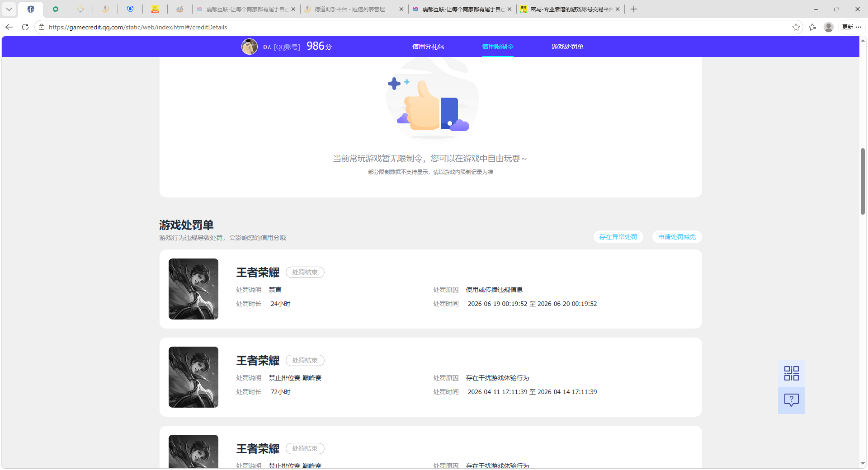Go back to previous page
This screenshot has height=470, width=868.
pyautogui.click(x=9, y=27)
